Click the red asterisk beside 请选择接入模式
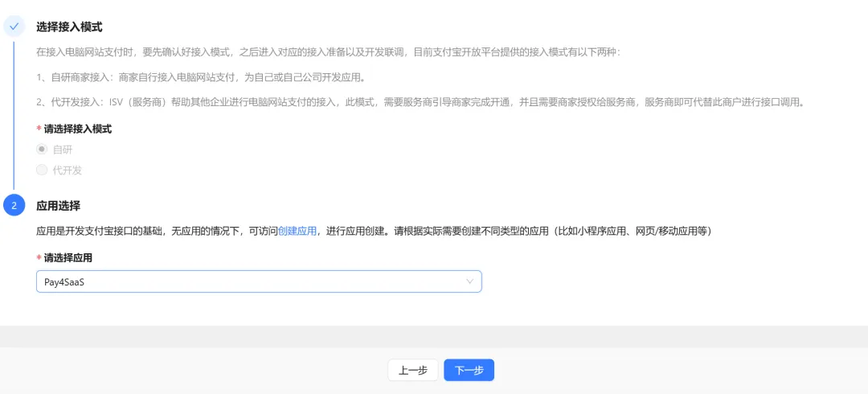 (x=39, y=129)
